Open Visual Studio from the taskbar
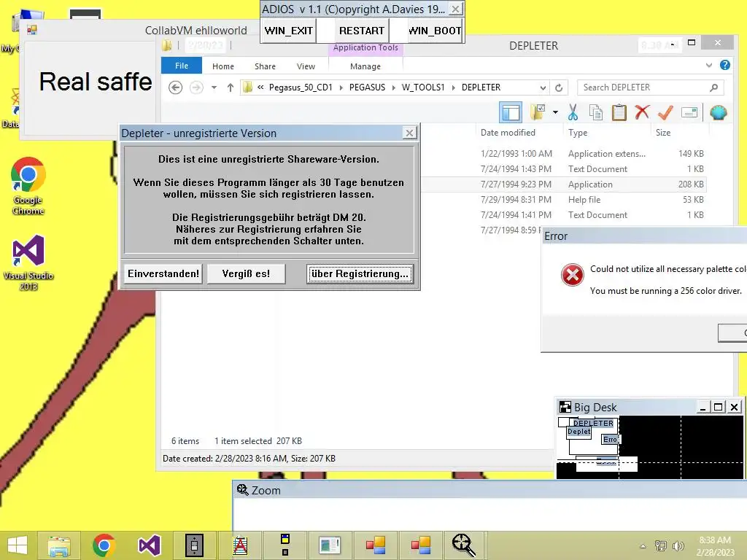This screenshot has width=747, height=560. coord(149,545)
